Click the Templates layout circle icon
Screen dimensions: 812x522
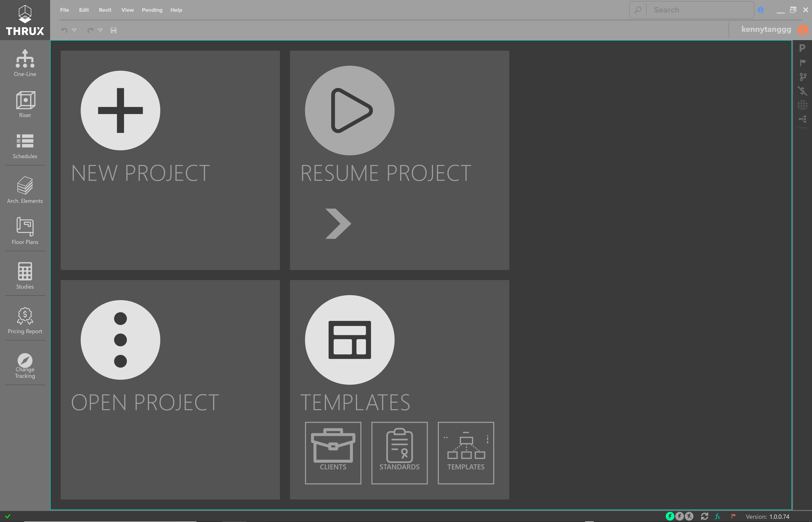tap(350, 340)
